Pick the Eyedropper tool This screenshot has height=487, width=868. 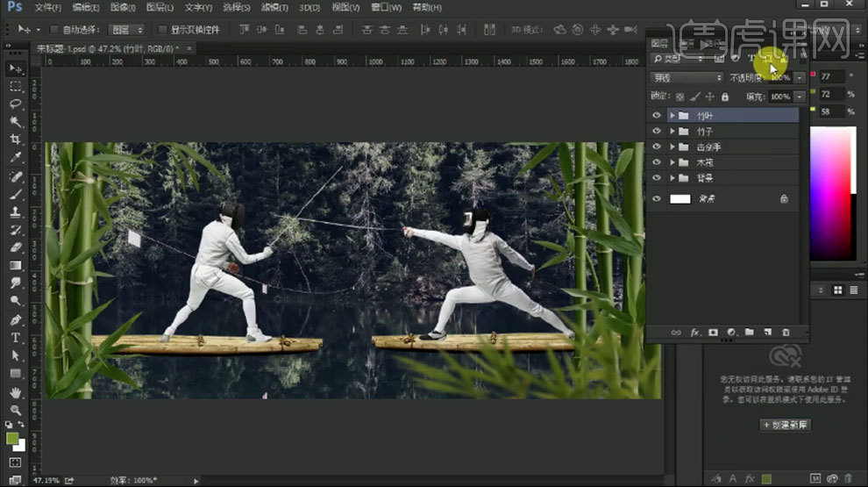click(16, 158)
